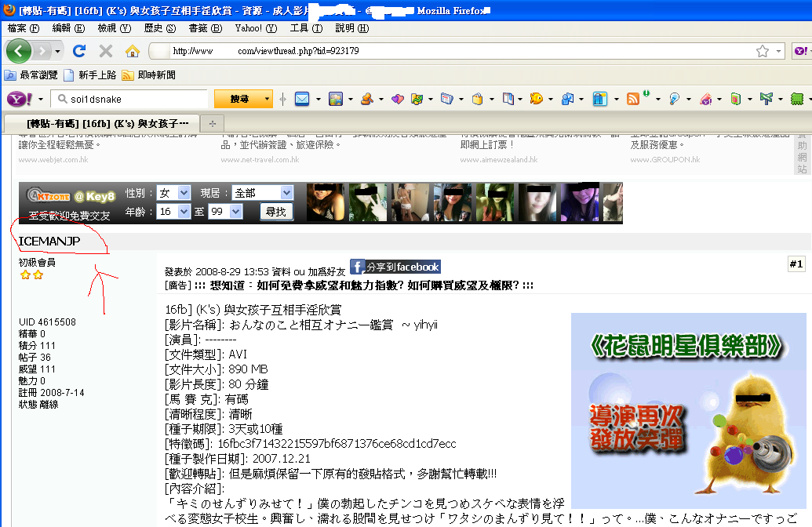812x527 pixels.
Task: Reload the page with the refresh icon
Action: [78, 51]
